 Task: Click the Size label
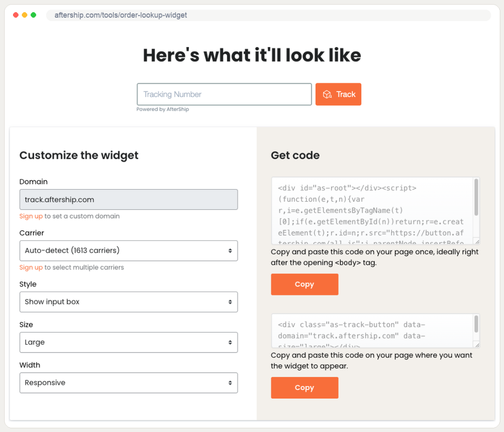click(x=26, y=325)
